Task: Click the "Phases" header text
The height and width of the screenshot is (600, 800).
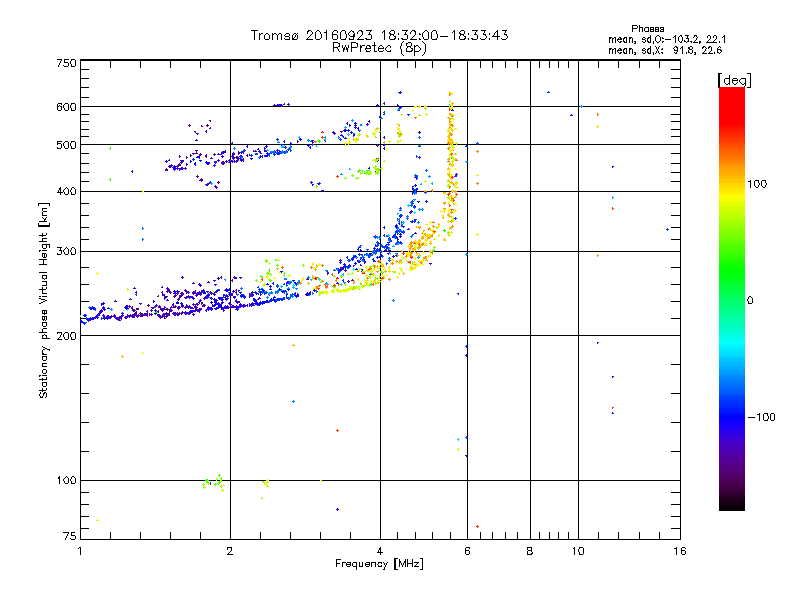Action: pyautogui.click(x=647, y=29)
